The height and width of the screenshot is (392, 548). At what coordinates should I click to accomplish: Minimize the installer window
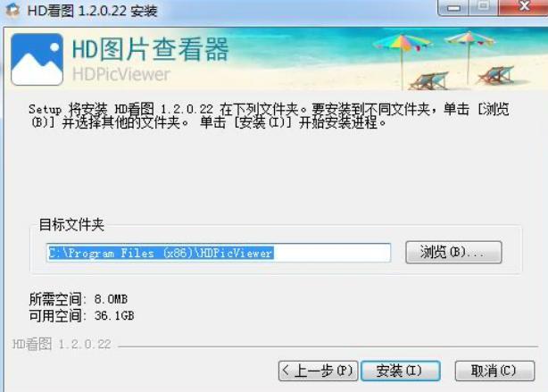click(x=453, y=7)
